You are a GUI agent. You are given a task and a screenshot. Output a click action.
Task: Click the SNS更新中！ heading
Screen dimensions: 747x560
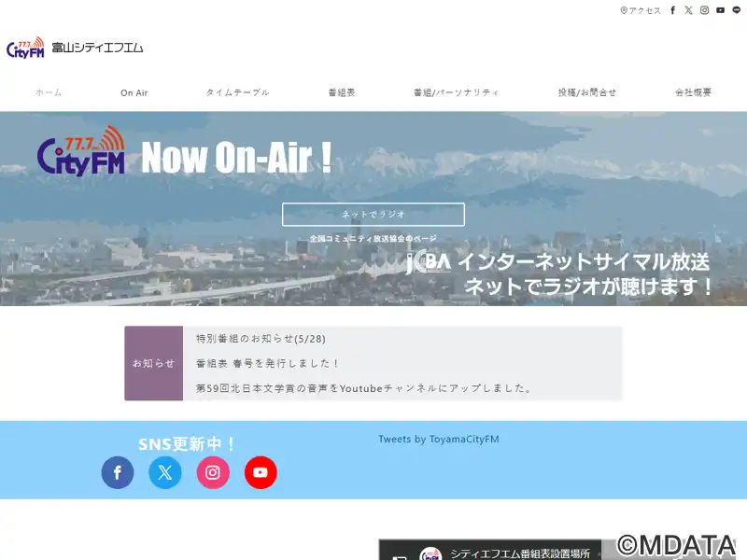pos(188,444)
